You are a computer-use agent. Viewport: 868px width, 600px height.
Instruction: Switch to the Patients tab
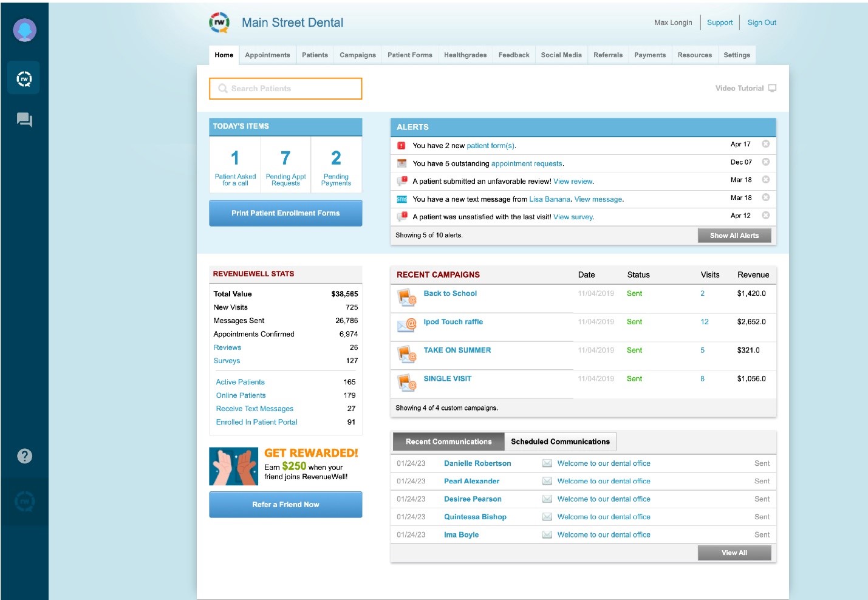[315, 55]
